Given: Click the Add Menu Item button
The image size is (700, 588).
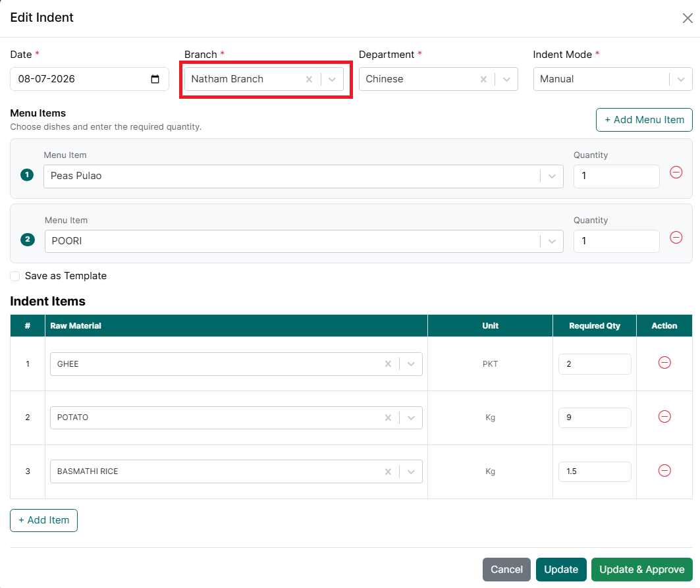Looking at the screenshot, I should coord(644,120).
